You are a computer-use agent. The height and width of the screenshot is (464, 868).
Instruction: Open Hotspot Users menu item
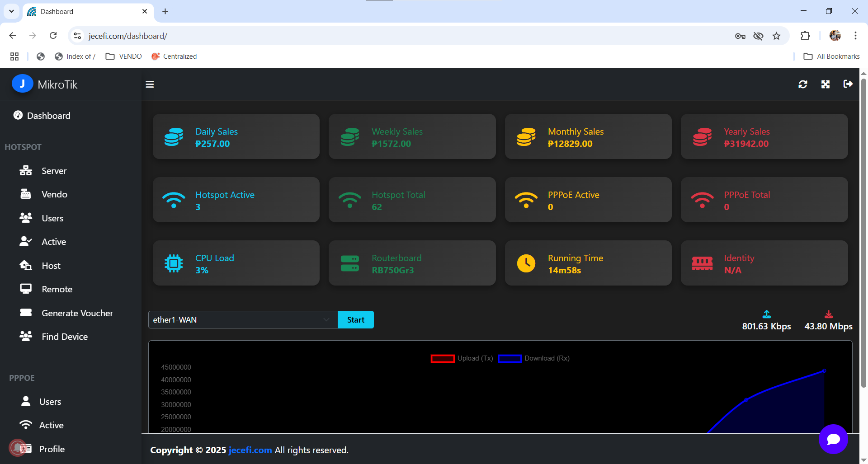(x=42, y=218)
